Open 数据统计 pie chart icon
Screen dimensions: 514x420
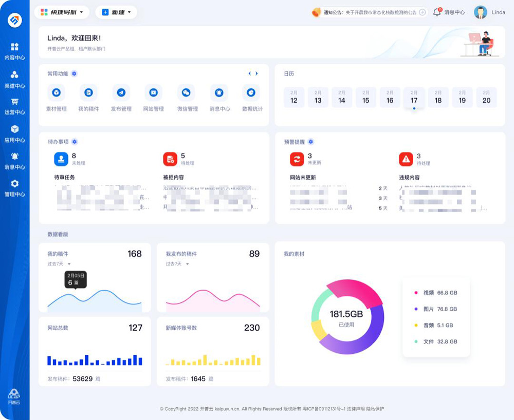tap(251, 92)
